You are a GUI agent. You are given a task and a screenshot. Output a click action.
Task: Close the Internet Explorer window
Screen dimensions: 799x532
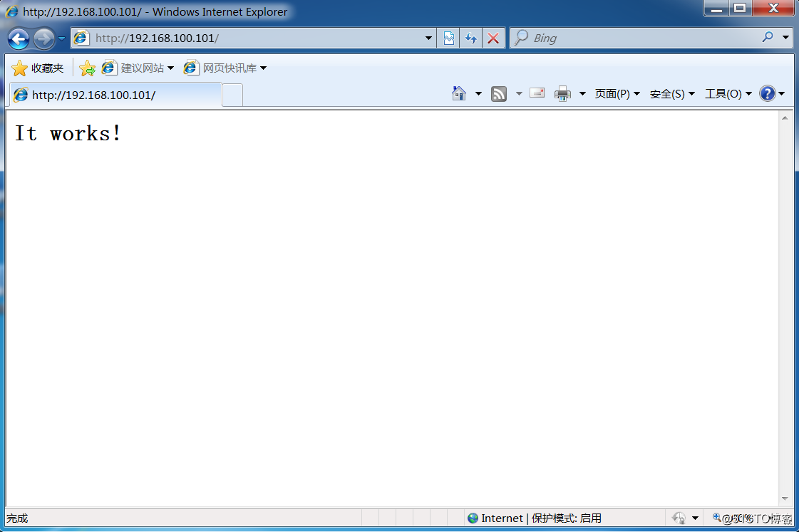773,8
